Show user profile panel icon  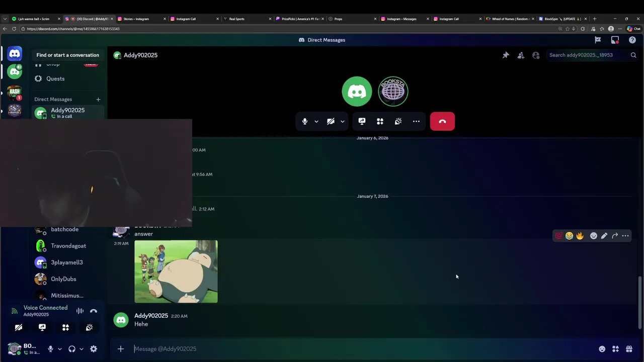pyautogui.click(x=536, y=55)
